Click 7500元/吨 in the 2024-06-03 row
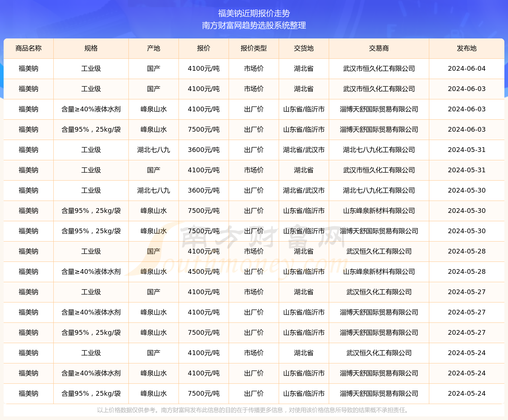 [x=204, y=129]
